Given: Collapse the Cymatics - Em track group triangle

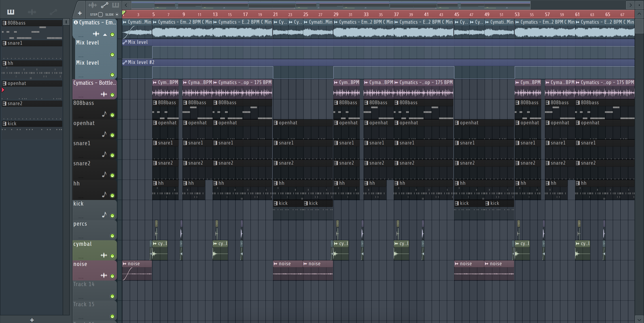Looking at the screenshot, I should click(x=105, y=35).
